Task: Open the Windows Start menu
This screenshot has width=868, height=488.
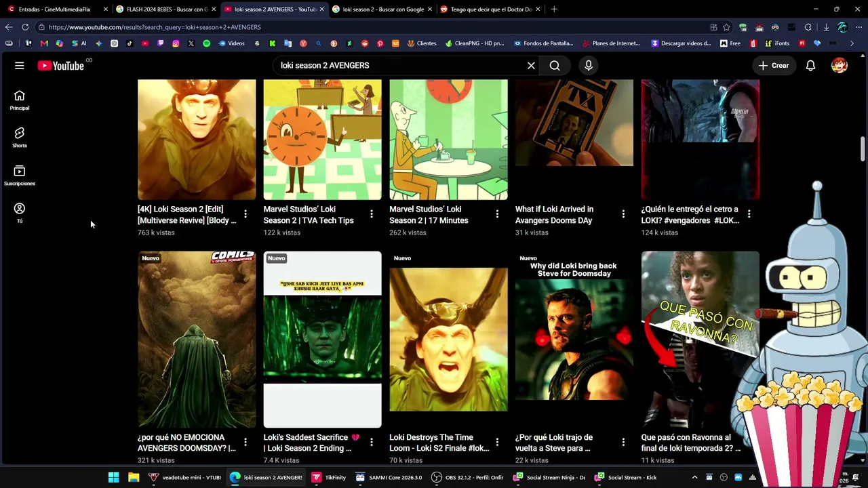Action: [114, 477]
